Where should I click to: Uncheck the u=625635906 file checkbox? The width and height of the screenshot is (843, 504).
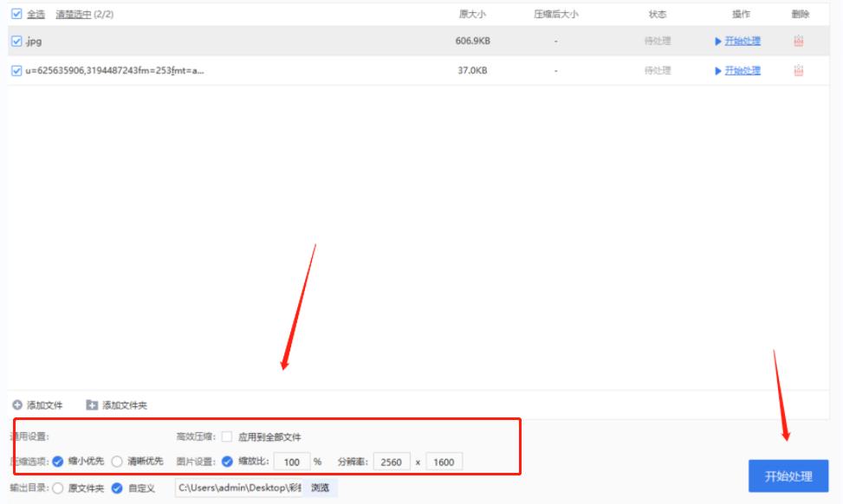pyautogui.click(x=15, y=70)
